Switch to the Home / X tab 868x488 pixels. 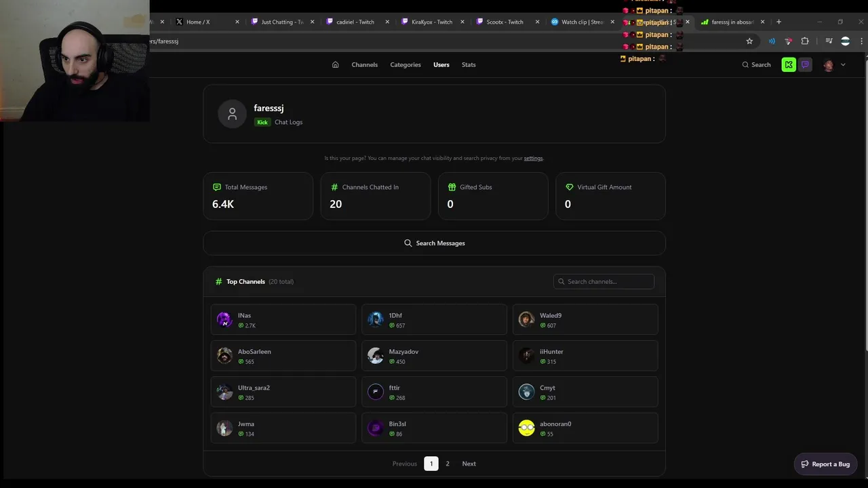coord(206,22)
